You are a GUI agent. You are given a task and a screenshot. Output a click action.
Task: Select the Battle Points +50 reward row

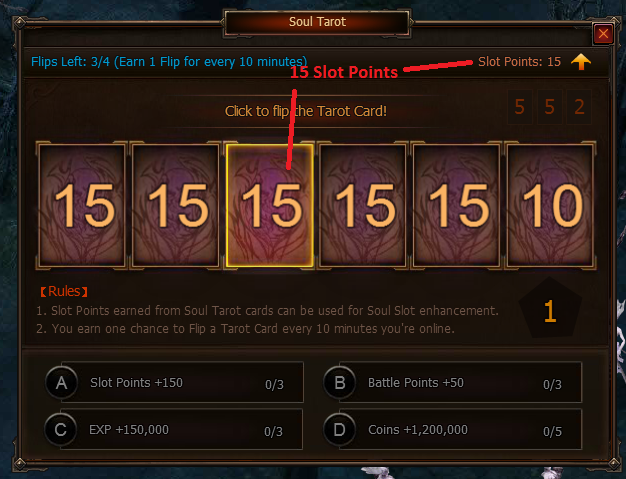point(452,382)
